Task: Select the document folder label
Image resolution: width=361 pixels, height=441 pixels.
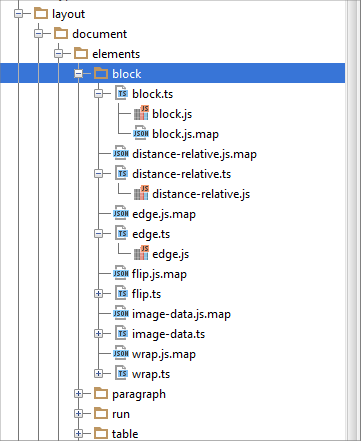Action: (99, 34)
